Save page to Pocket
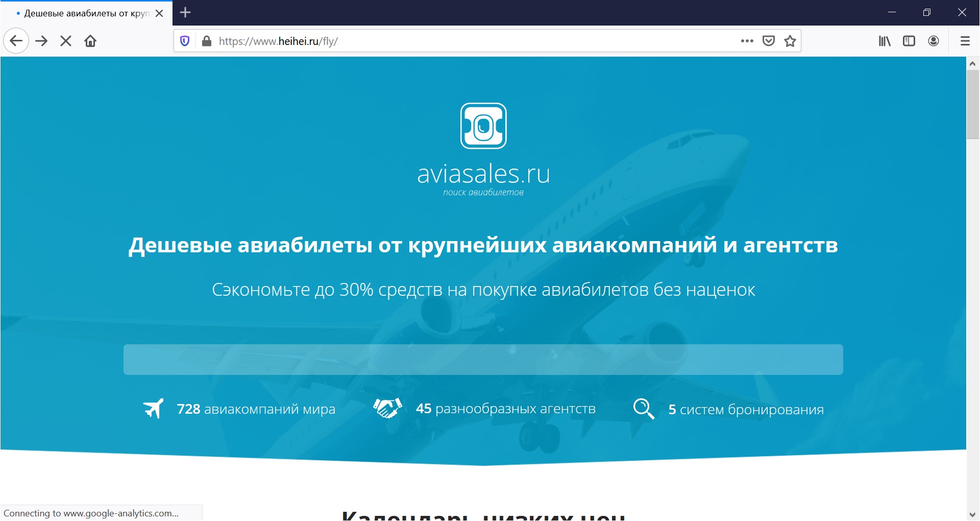The image size is (980, 521). tap(769, 41)
